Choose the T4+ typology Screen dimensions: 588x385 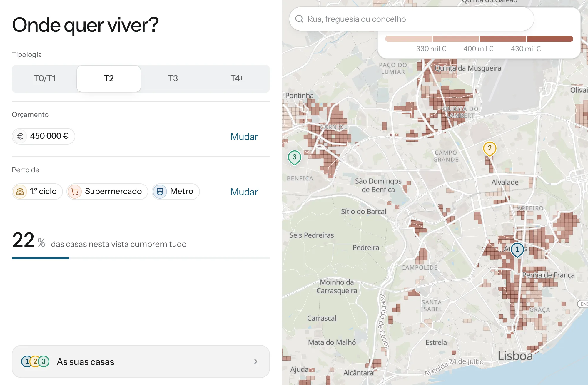[237, 78]
